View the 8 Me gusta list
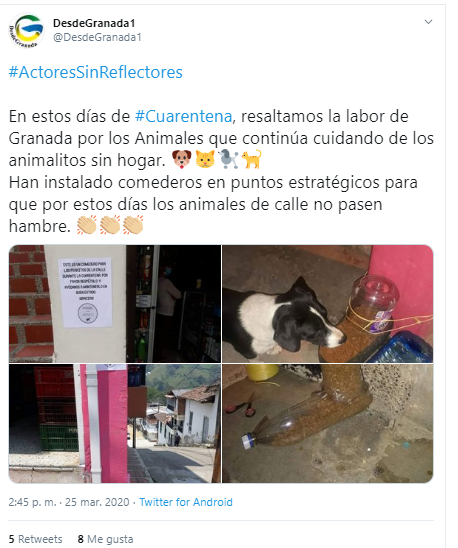The width and height of the screenshot is (458, 548). coord(105,539)
